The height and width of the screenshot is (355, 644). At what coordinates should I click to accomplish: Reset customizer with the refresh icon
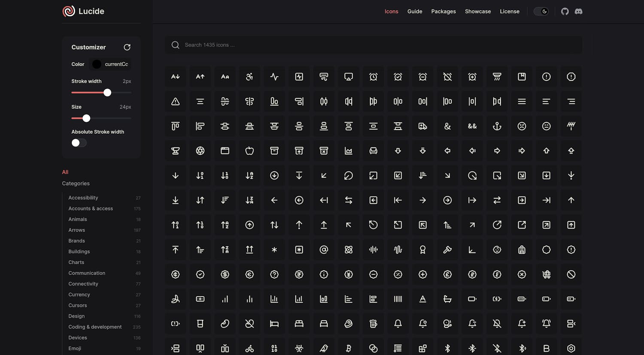tap(127, 47)
